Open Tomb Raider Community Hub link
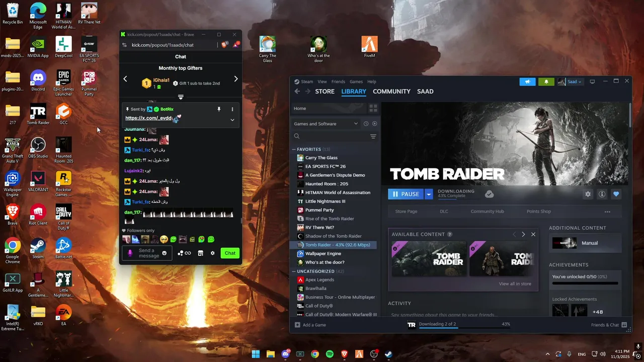Image resolution: width=644 pixels, height=362 pixels. (487, 212)
